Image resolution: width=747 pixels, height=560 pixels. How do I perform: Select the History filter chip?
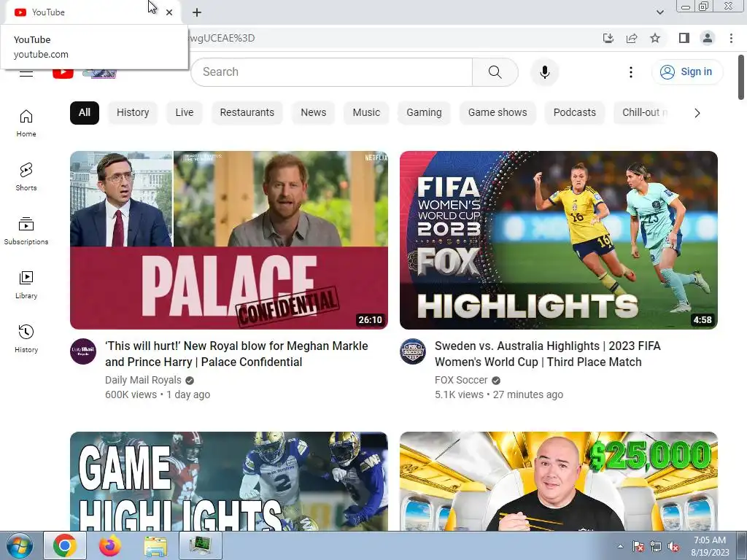(x=133, y=113)
